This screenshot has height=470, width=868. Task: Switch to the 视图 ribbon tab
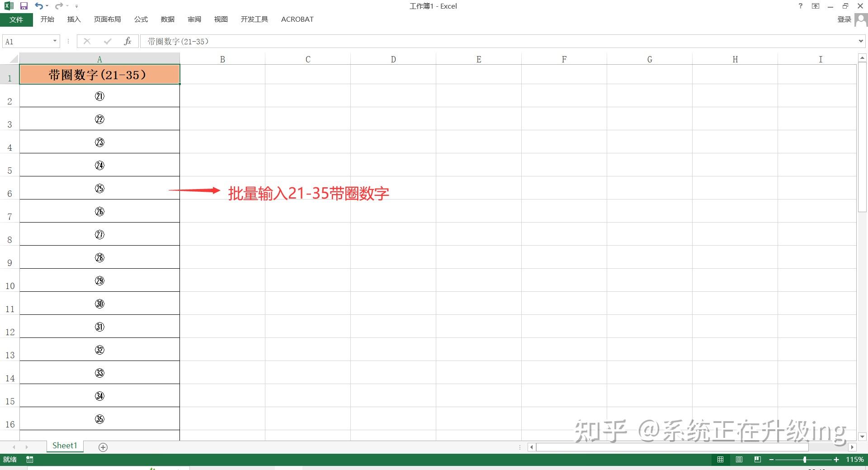tap(221, 19)
